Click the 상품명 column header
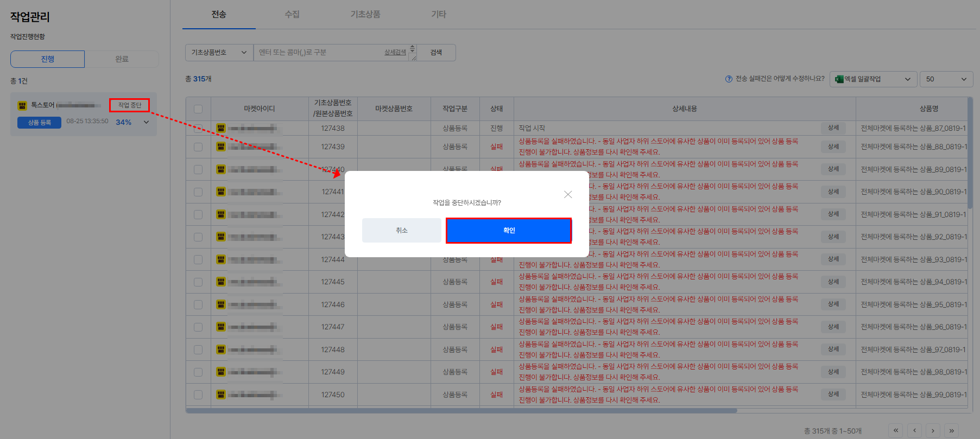This screenshot has height=439, width=980. (929, 109)
